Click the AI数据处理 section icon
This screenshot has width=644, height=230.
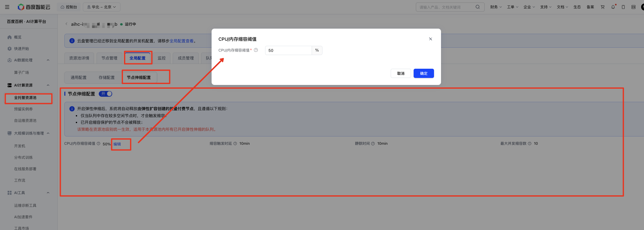10,60
